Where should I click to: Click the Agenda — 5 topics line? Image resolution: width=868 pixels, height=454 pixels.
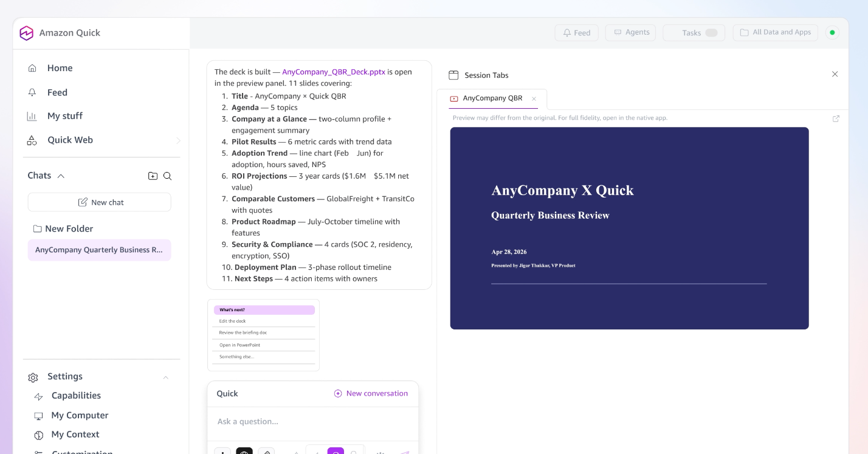(x=264, y=108)
